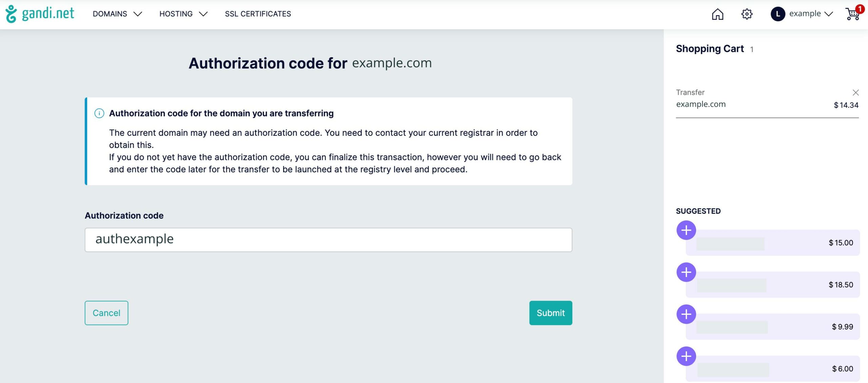Screen dimensions: 868x383
Task: Click the user avatar L icon
Action: pos(778,14)
